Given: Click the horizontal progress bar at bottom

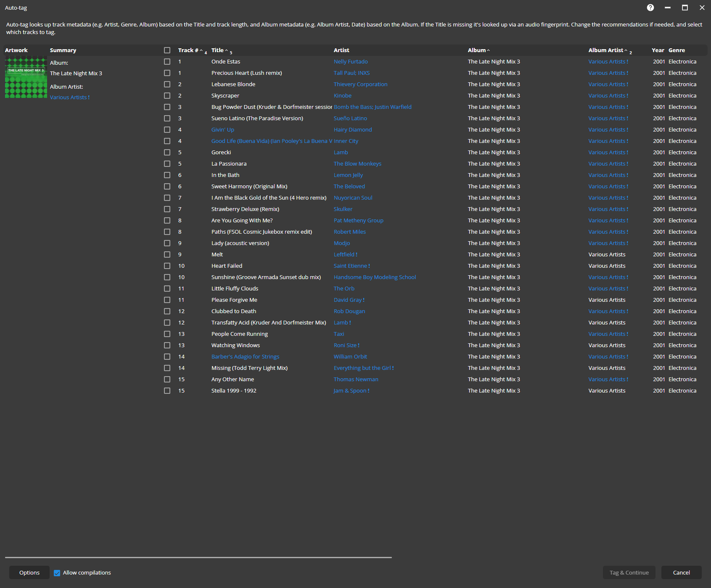Looking at the screenshot, I should tap(198, 557).
